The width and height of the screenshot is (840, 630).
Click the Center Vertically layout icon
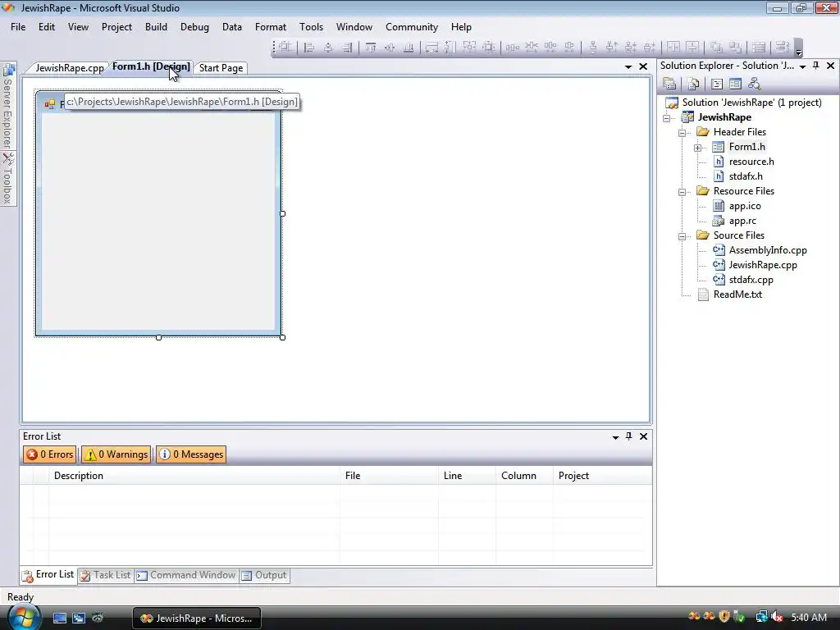(692, 48)
